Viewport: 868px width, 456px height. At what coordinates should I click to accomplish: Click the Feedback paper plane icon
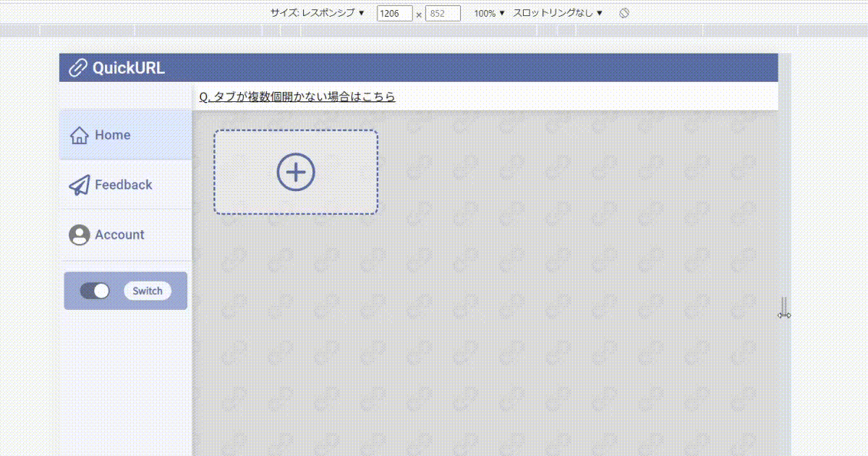tap(80, 185)
